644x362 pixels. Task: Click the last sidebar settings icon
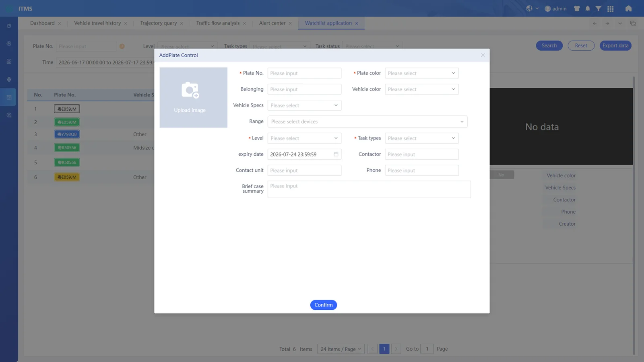9,115
